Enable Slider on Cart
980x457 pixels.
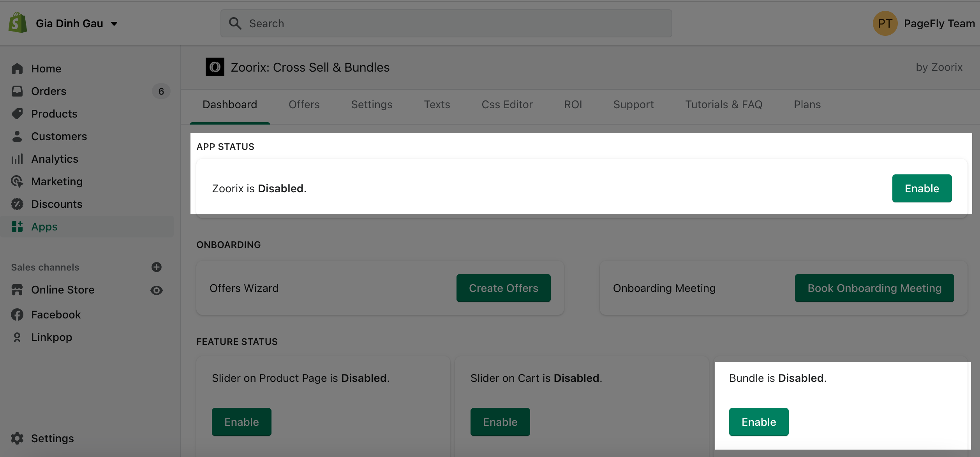(x=500, y=422)
